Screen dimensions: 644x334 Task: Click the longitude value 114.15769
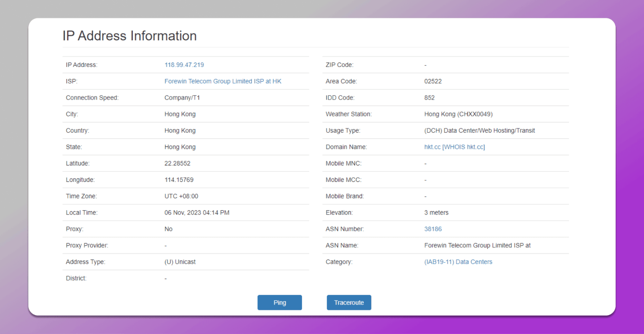179,180
